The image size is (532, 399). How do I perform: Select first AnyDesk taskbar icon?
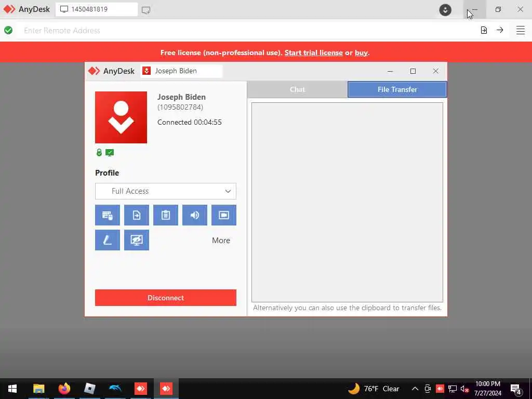click(140, 389)
